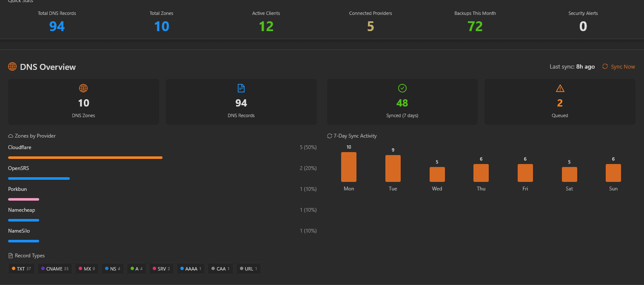The width and height of the screenshot is (644, 285).
Task: Click the document icon in DNS Records card
Action: click(241, 88)
